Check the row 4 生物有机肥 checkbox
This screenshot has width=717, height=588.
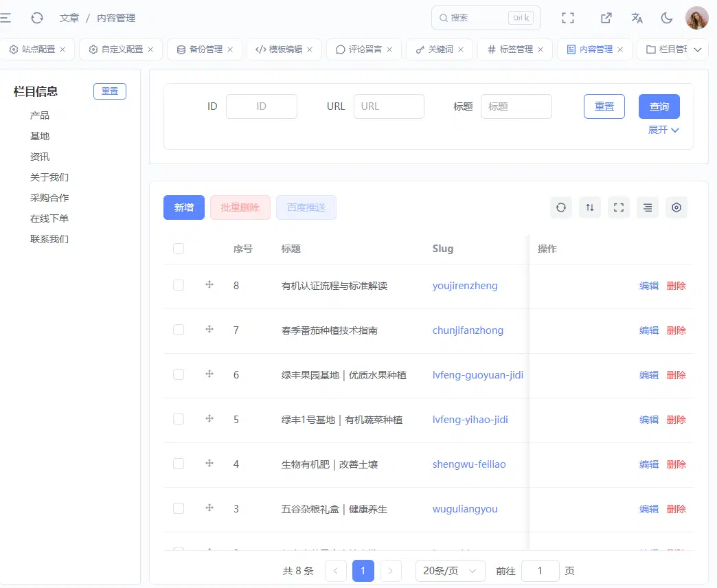[x=179, y=464]
